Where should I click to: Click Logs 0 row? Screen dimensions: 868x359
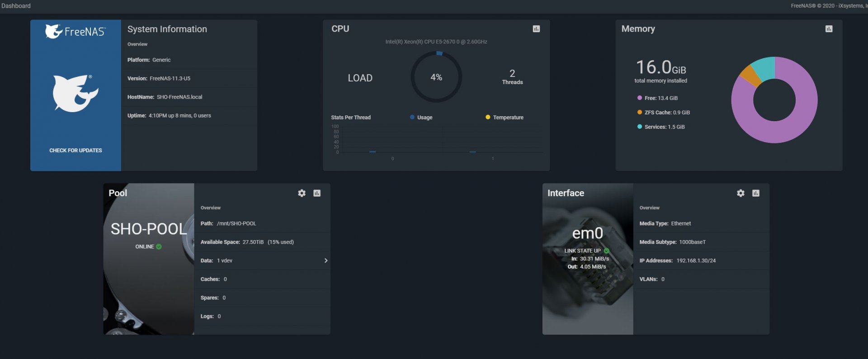coord(262,316)
